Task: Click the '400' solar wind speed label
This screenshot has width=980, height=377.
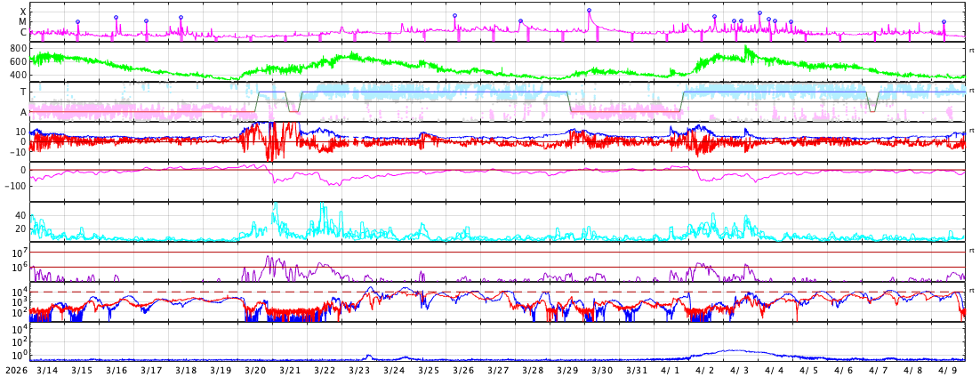Action: point(18,75)
